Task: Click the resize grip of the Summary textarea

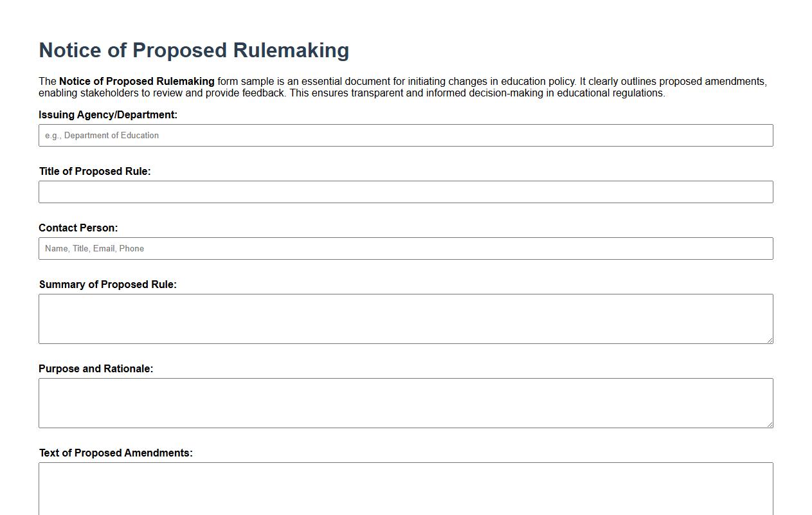Action: coord(770,339)
